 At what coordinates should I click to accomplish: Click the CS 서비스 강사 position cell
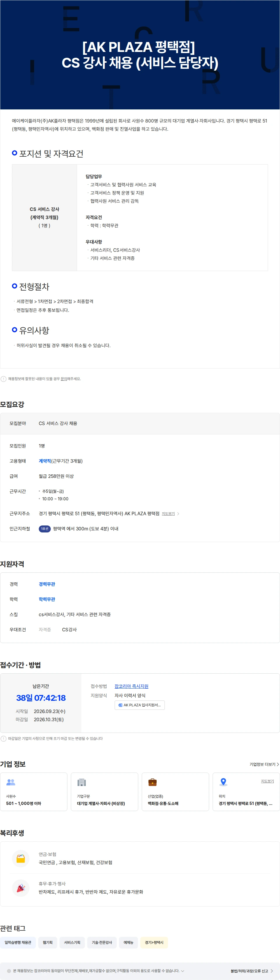pyautogui.click(x=45, y=218)
